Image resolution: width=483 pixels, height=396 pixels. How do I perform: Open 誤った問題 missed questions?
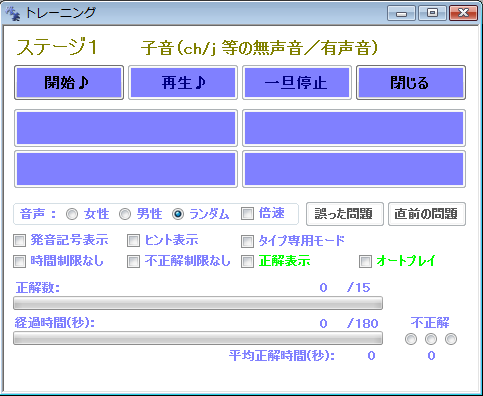coord(345,214)
